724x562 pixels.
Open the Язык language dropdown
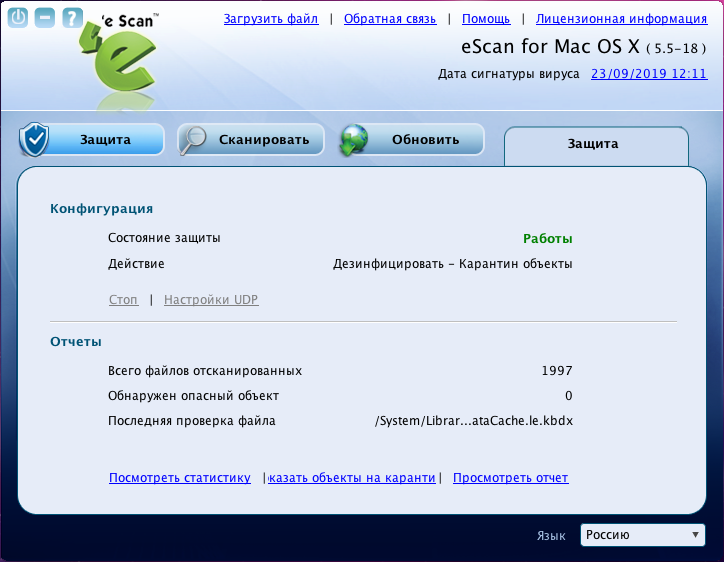643,535
